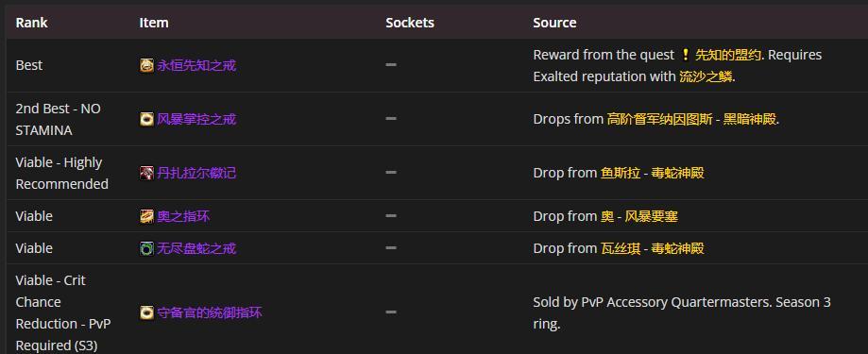The width and height of the screenshot is (868, 354).
Task: Follow the 先知的盟约 quest link
Action: [x=728, y=55]
